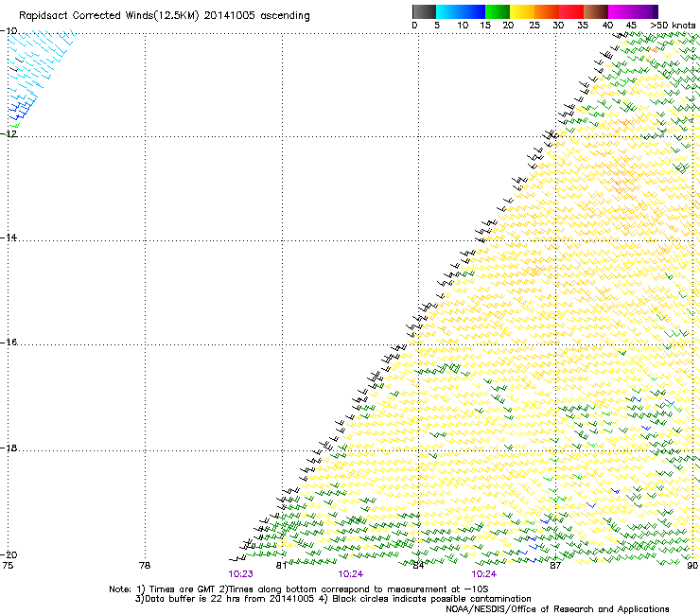
Task: Click the 10:24 time stamp near longitude 84
Action: pos(484,574)
